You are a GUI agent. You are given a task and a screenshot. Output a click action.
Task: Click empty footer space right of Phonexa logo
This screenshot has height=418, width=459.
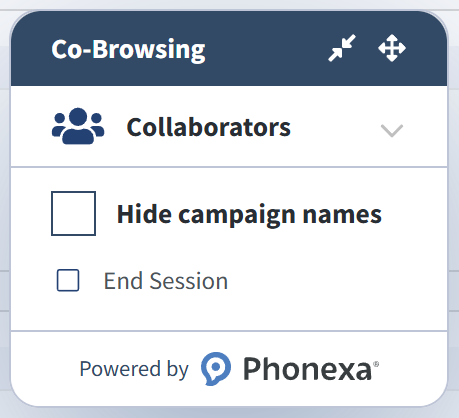pyautogui.click(x=412, y=369)
